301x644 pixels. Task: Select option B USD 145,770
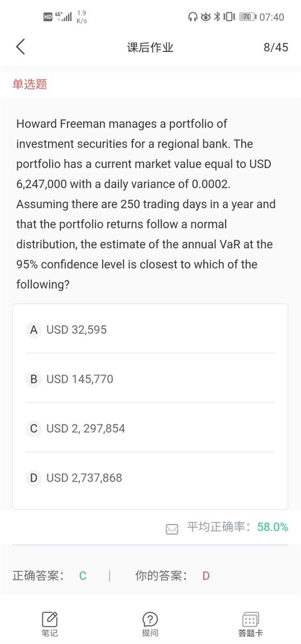tap(150, 379)
